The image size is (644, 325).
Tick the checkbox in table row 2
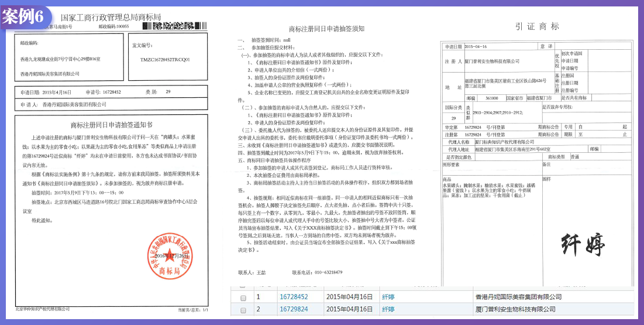click(243, 310)
